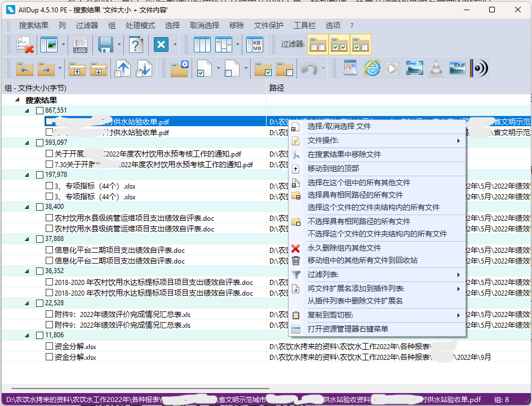
Task: Choose 在搜索结果中移除文件 in context menu
Action: [377, 154]
